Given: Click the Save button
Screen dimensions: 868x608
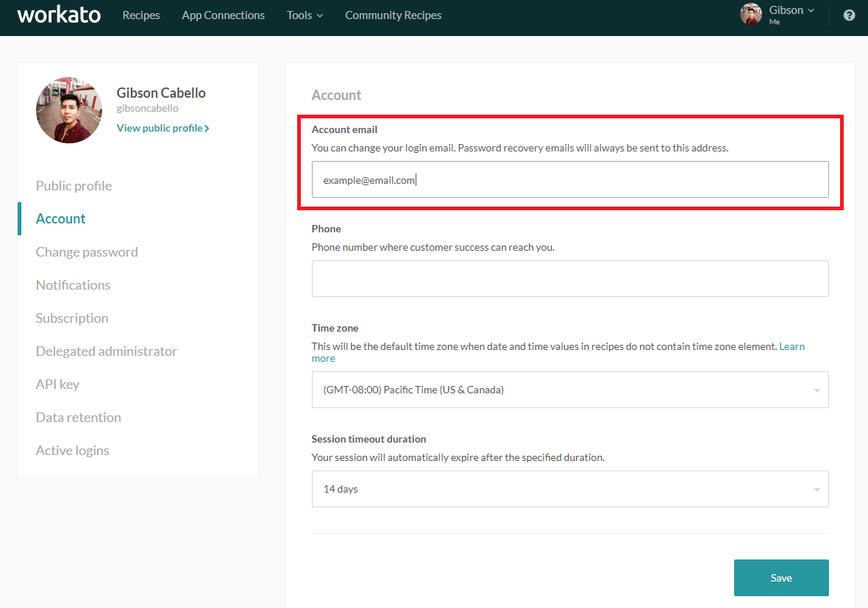Looking at the screenshot, I should pos(781,578).
